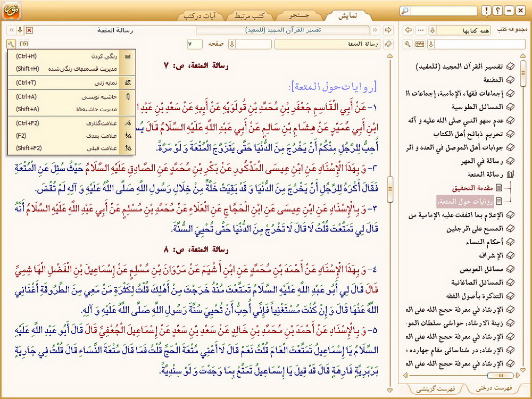Open the کتب مرتبط tab
Viewport: 532px width, 399px height.
(250, 15)
